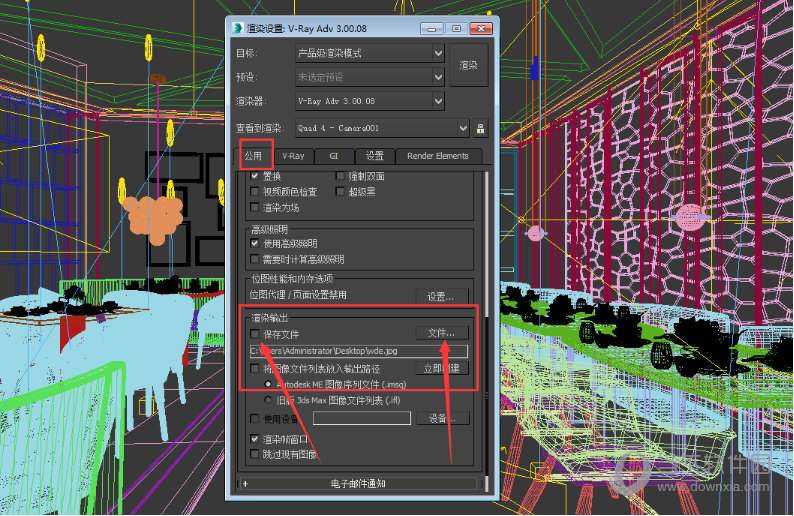Image resolution: width=794 pixels, height=516 pixels.
Task: Select legacy 3ds Max image file list (.ifl) radio
Action: [x=268, y=400]
